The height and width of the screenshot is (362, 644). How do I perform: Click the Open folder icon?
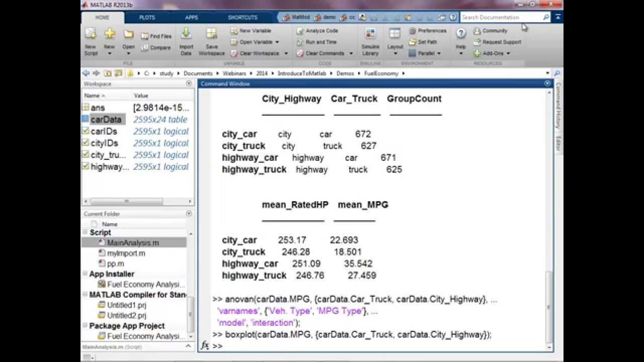pos(128,34)
